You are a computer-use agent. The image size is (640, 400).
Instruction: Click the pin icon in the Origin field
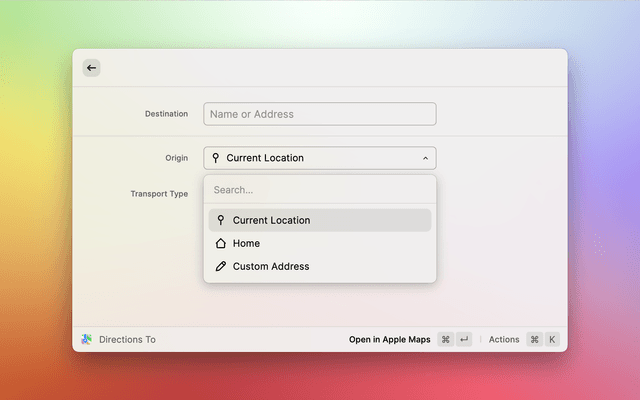[216, 158]
